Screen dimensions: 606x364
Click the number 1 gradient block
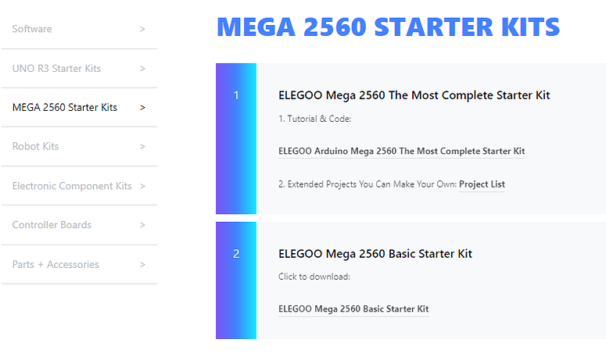236,139
